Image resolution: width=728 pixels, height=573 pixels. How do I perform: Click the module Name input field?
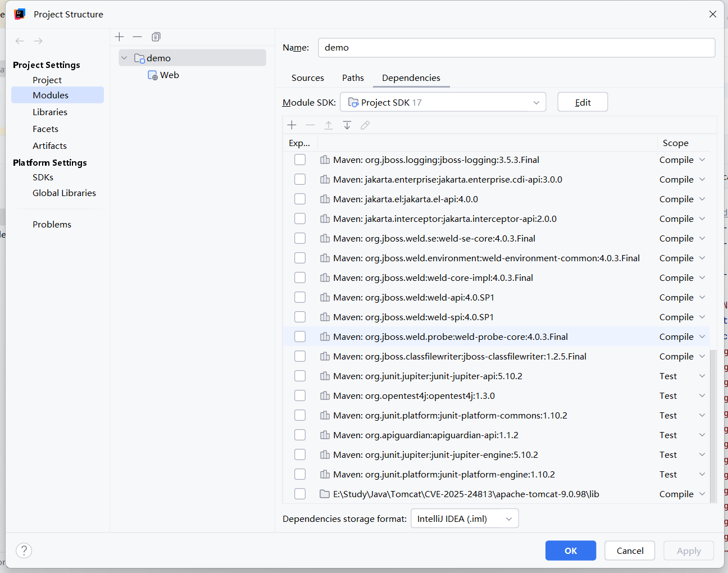[x=516, y=48]
